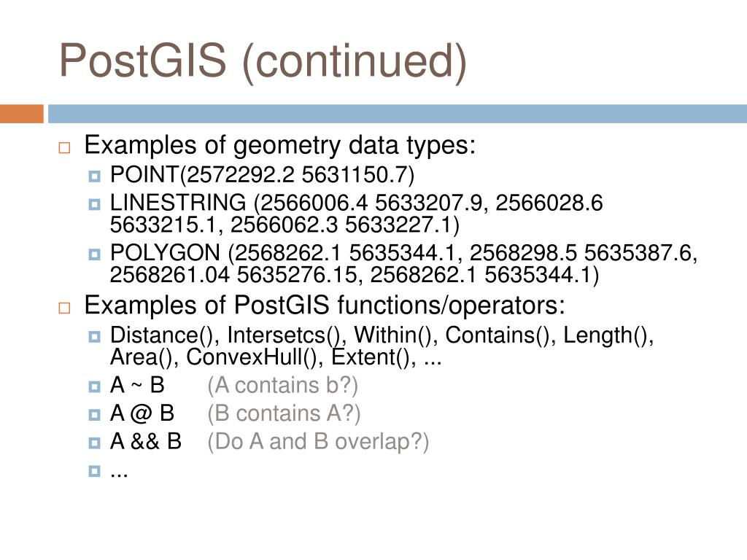Viewport: 747px width, 560px height.
Task: Click the gray '(A contains b?)' annotation
Action: click(x=282, y=385)
